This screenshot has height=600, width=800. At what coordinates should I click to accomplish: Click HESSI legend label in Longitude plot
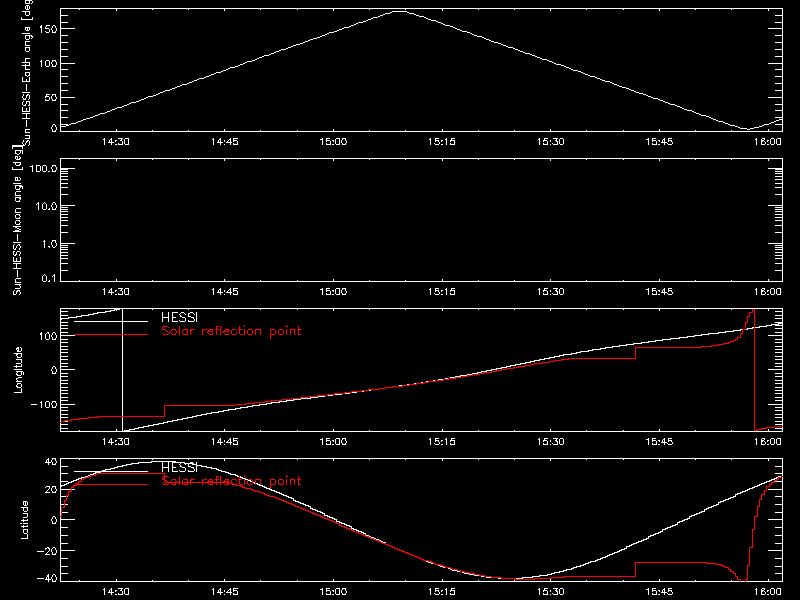pos(179,317)
